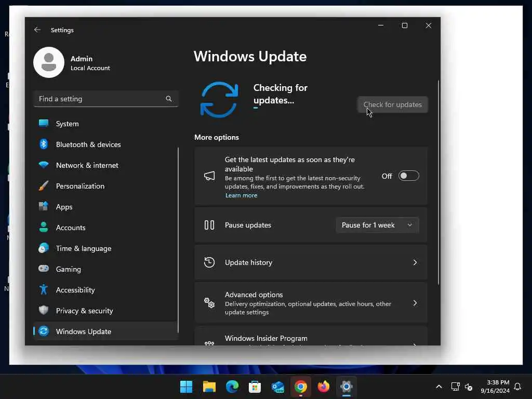Viewport: 532px width, 399px height.
Task: Maximize the Settings window
Action: 404,25
